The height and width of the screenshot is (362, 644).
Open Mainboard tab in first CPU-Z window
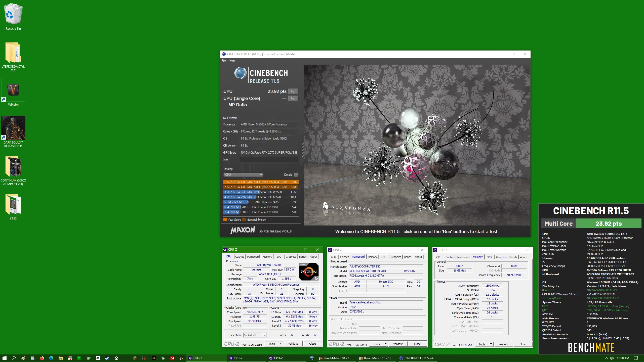tap(253, 257)
